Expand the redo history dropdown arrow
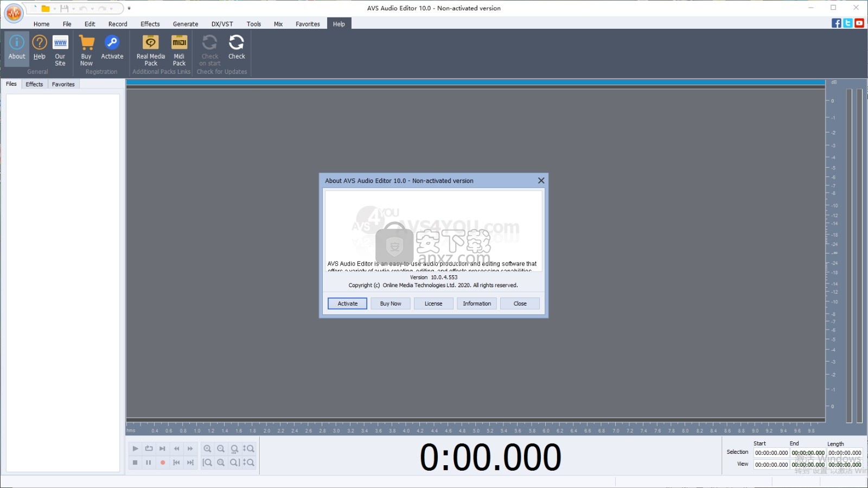The image size is (868, 488). [111, 9]
